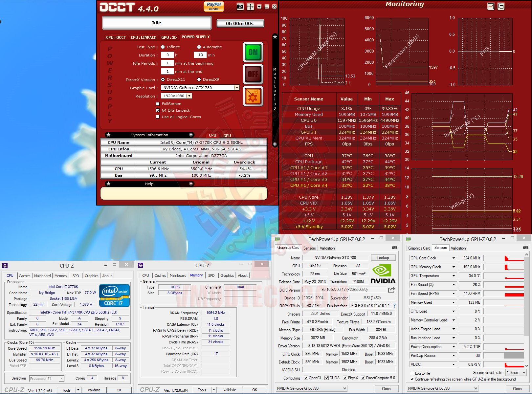This screenshot has width=532, height=394.
Task: Click the BIOS Version export icon
Action: [x=391, y=290]
